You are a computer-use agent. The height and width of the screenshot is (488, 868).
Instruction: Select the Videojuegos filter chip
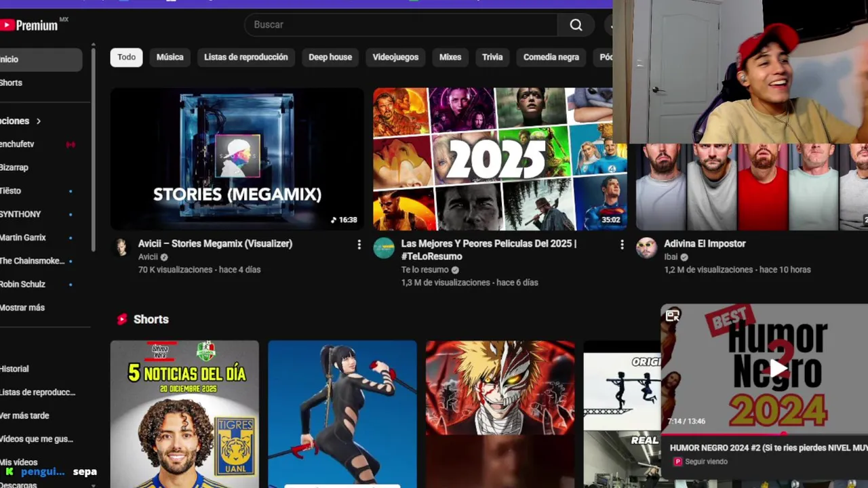(395, 58)
